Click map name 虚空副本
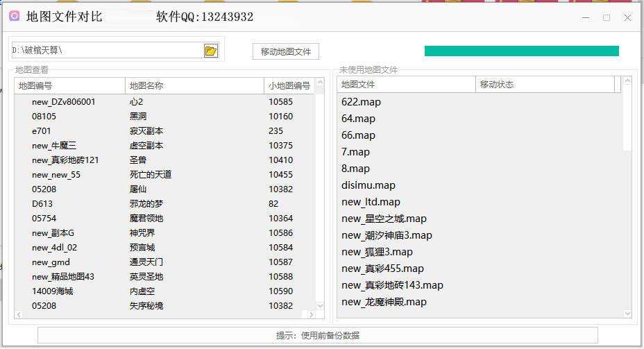644x349 pixels. pos(146,146)
